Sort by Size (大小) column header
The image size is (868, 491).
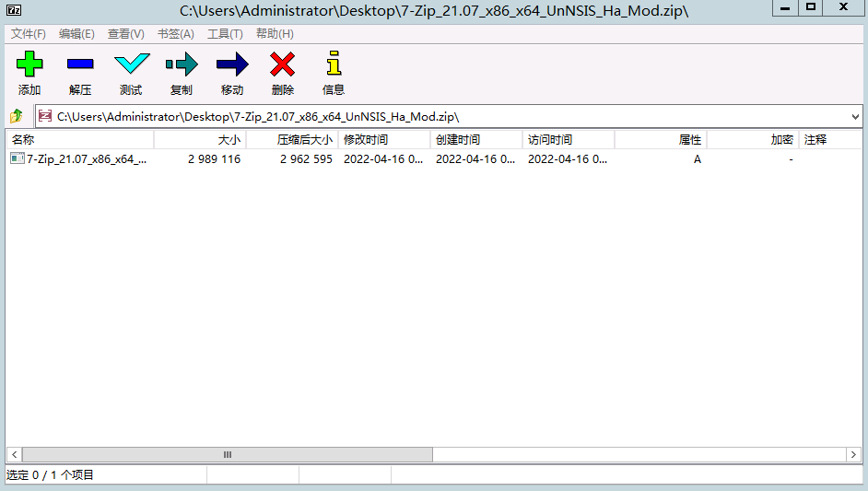click(200, 139)
